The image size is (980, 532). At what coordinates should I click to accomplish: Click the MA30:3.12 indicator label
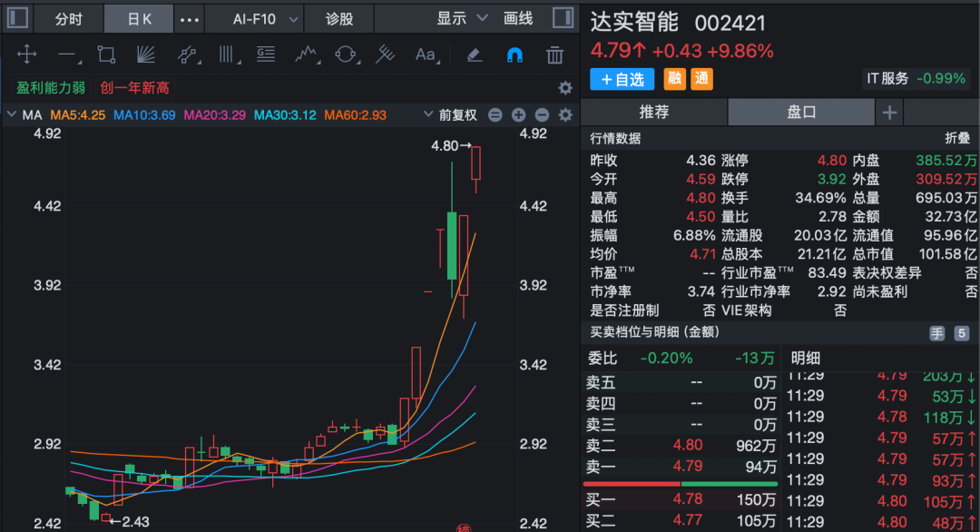pos(285,115)
